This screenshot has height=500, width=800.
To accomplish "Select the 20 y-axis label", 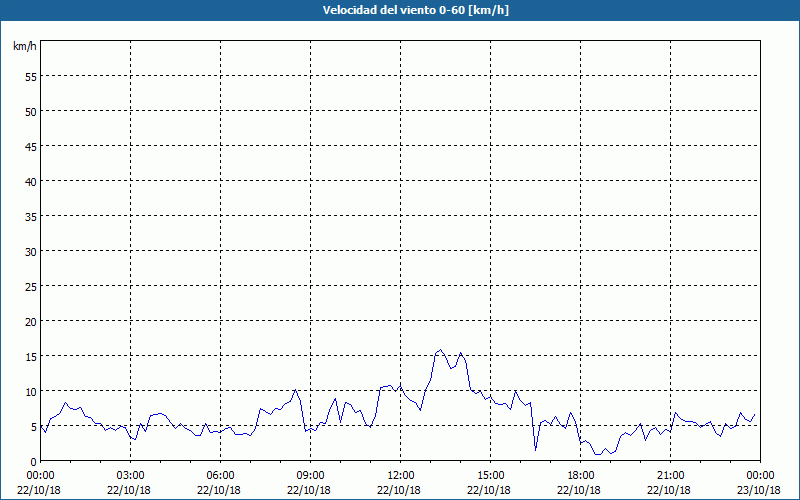I will pyautogui.click(x=31, y=321).
